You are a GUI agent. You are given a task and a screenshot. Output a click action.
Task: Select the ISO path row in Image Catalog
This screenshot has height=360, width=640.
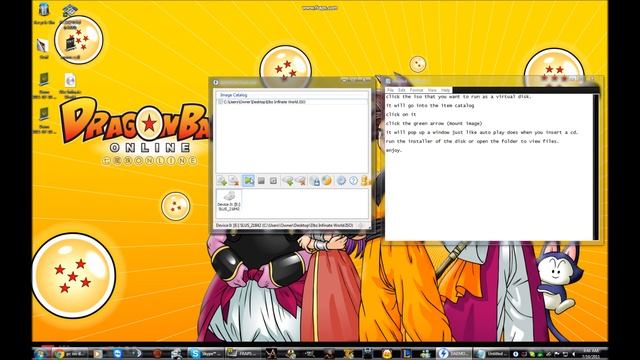[292, 102]
